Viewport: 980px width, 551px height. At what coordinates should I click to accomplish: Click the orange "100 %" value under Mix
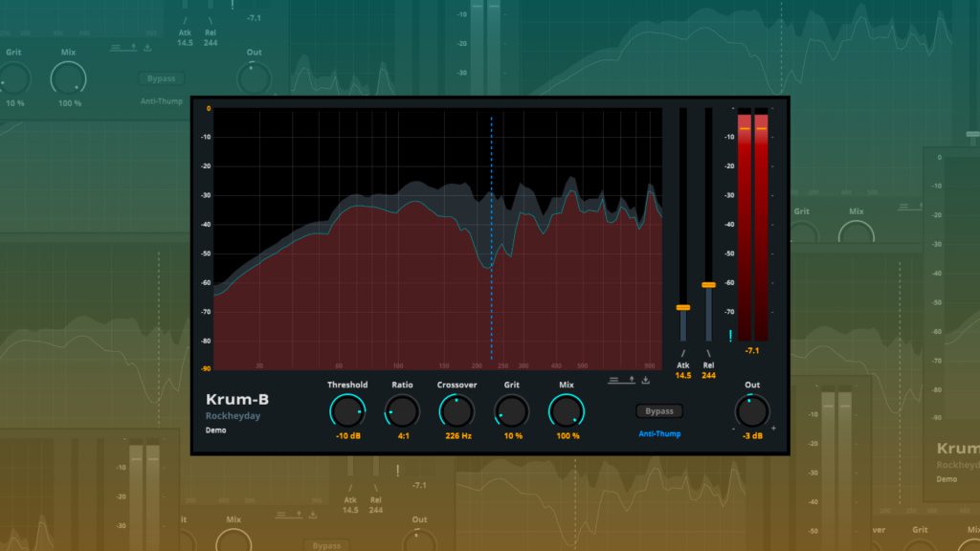click(x=568, y=436)
